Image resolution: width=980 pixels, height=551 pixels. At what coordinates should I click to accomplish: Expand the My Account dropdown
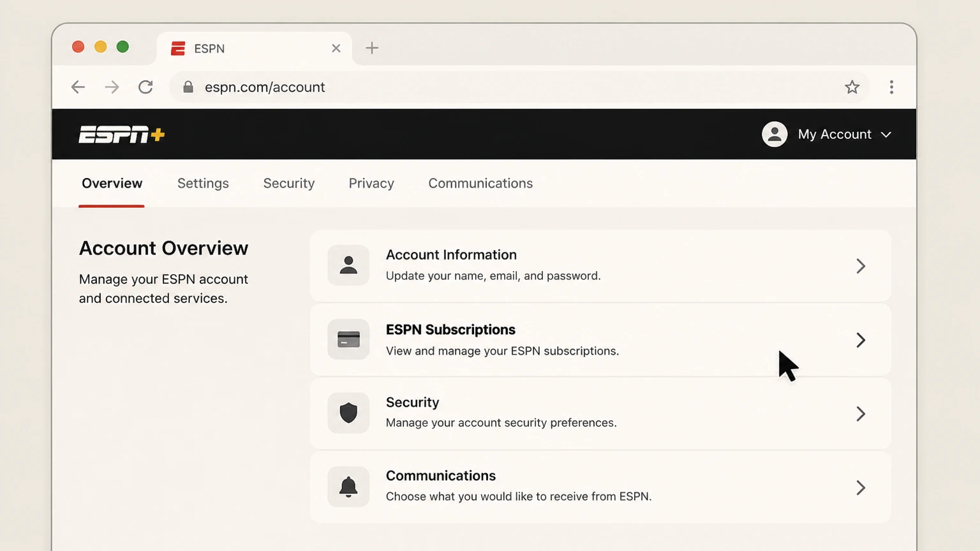[x=827, y=135]
